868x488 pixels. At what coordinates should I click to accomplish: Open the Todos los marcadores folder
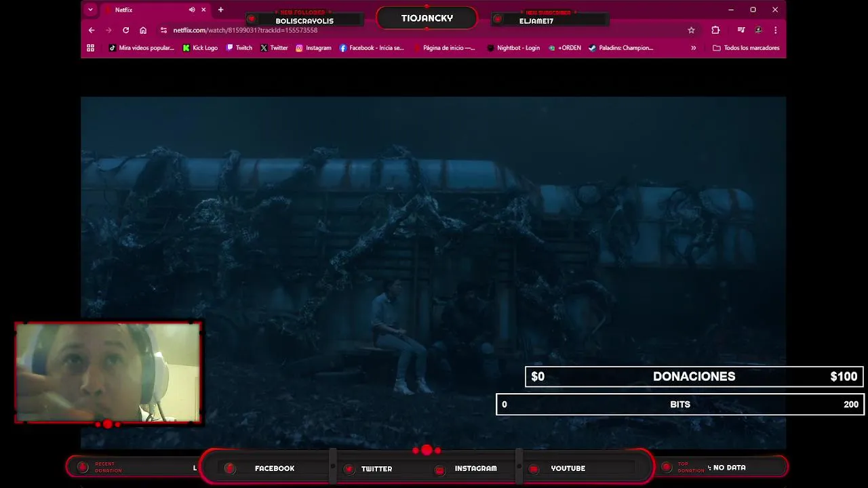746,47
